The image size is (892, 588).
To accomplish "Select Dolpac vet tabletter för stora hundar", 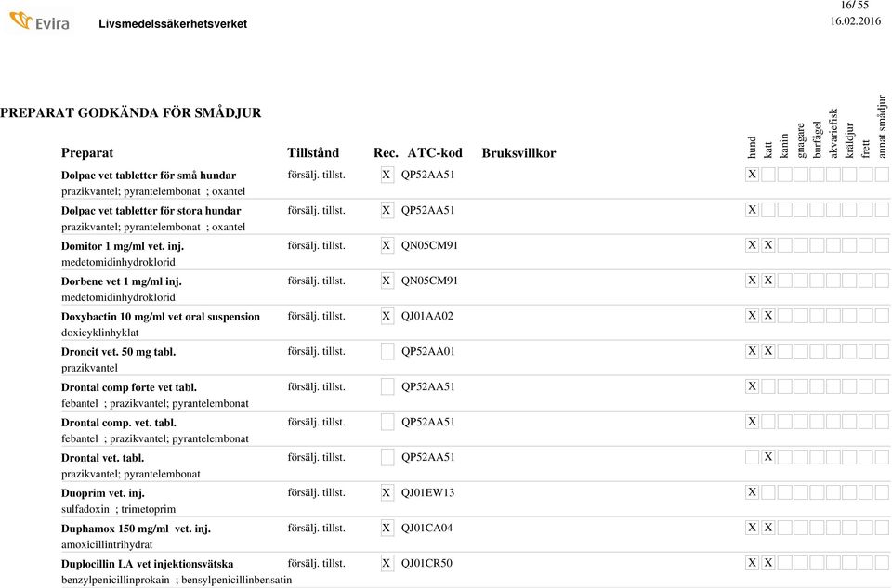I will point(151,211).
